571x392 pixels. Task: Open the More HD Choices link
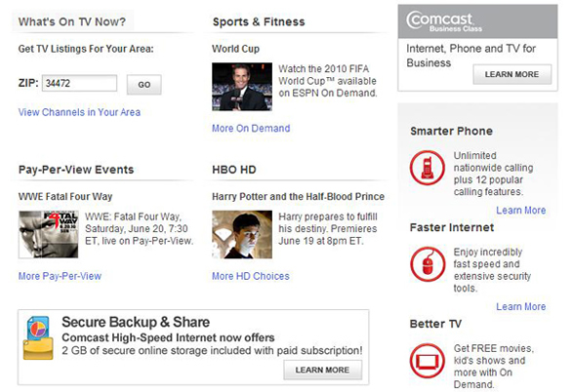click(x=251, y=276)
